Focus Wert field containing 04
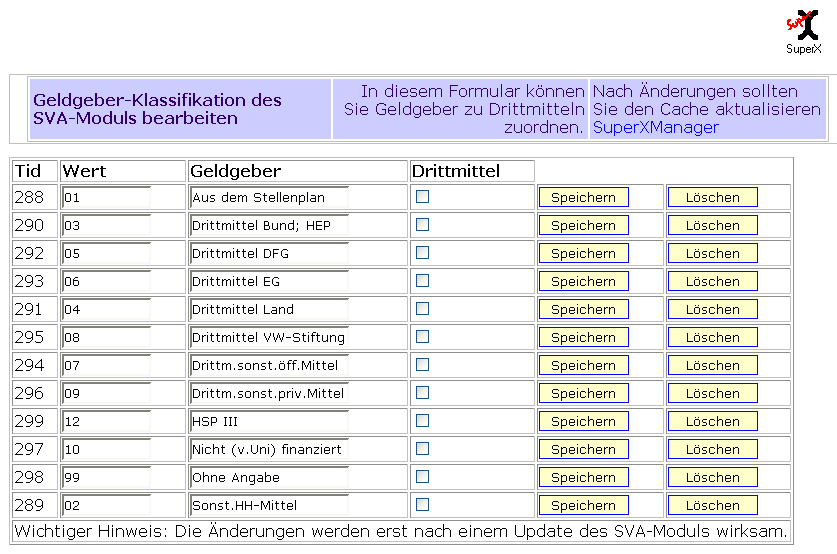Viewport: 837px width, 554px height. pos(106,310)
